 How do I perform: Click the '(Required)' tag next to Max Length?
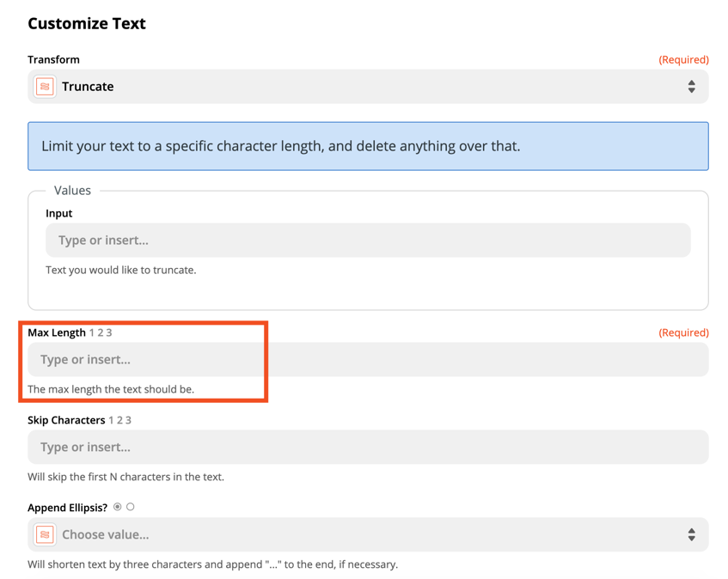pos(683,332)
